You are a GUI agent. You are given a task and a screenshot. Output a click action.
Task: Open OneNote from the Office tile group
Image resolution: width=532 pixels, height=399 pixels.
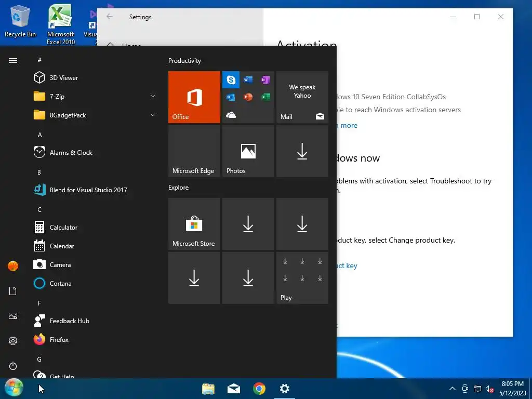point(265,79)
